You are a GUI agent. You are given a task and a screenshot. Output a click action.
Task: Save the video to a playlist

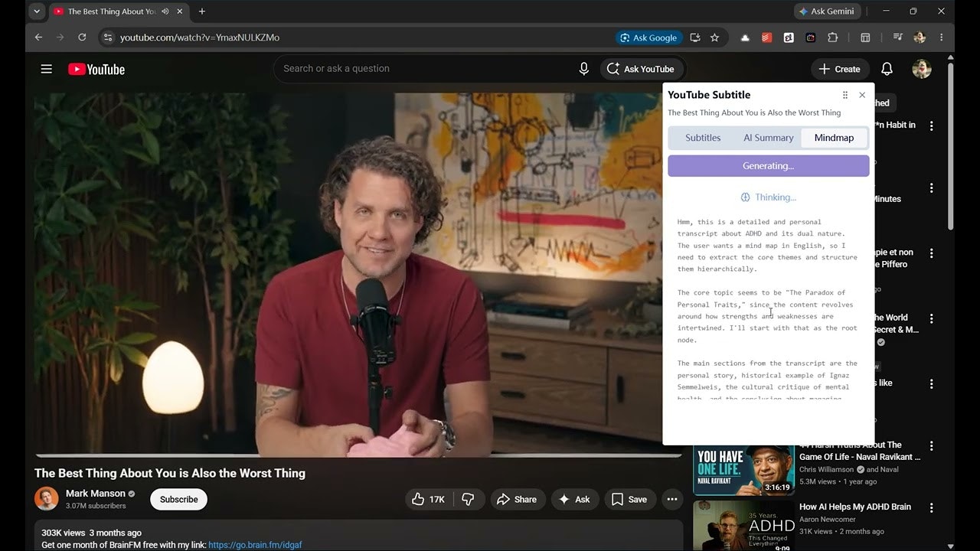point(629,499)
